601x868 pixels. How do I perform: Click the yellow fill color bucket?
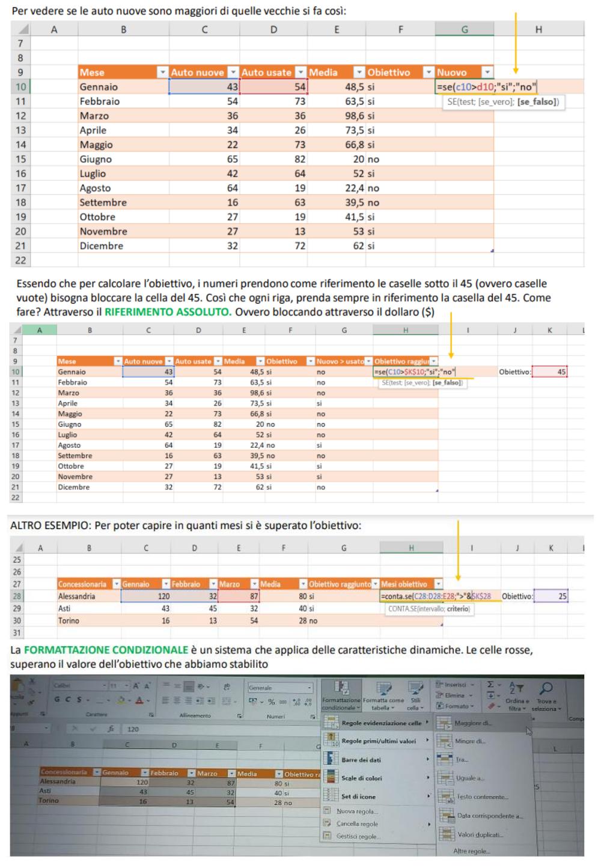(x=121, y=700)
